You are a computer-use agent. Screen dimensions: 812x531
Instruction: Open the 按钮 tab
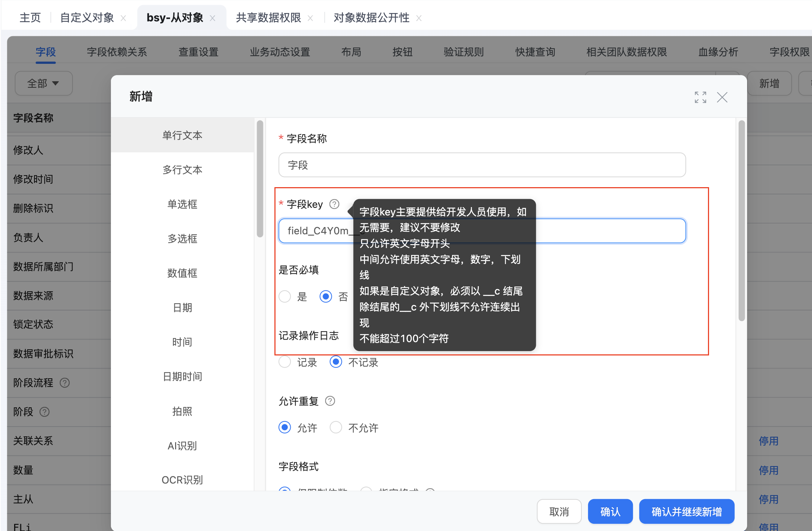tap(402, 52)
